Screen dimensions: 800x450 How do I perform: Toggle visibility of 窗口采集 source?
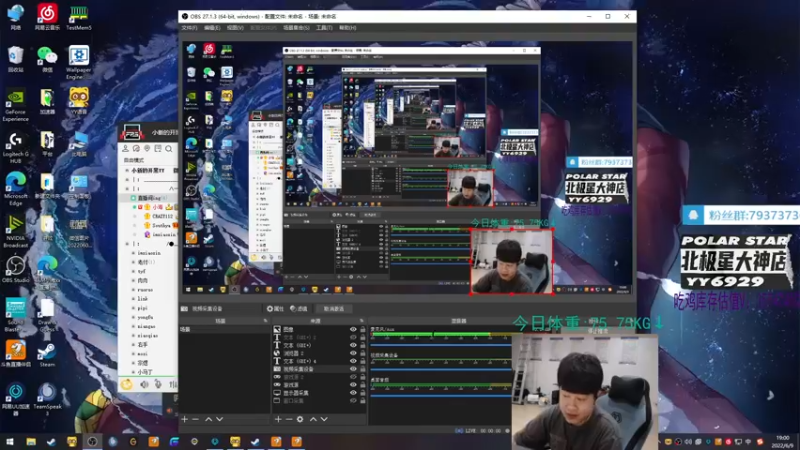coord(353,401)
